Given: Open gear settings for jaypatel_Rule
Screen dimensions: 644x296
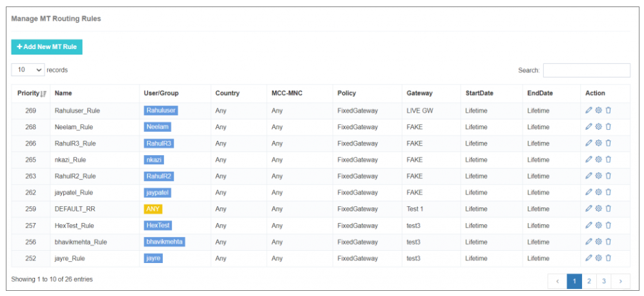Looking at the screenshot, I should coord(598,192).
